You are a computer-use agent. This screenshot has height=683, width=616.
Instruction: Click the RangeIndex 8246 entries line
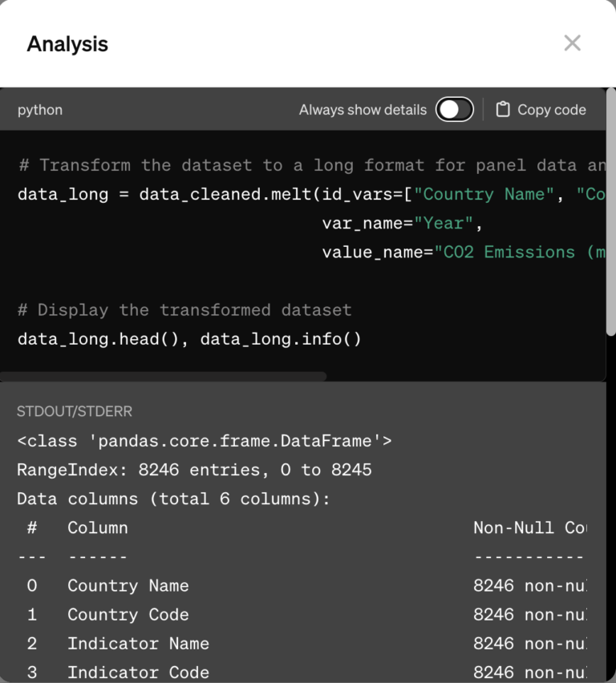tap(194, 470)
